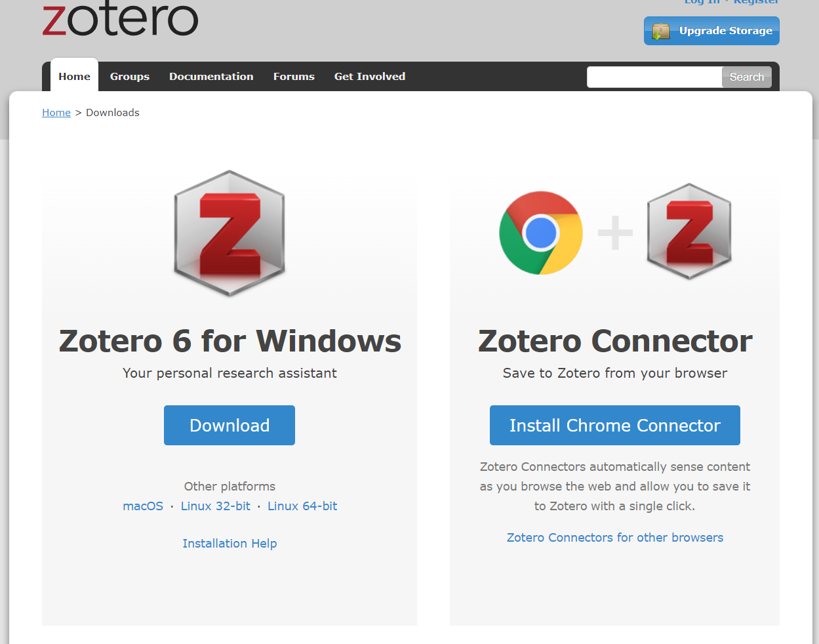Viewport: 819px width, 644px height.
Task: Choose the macOS platform link
Action: (143, 506)
